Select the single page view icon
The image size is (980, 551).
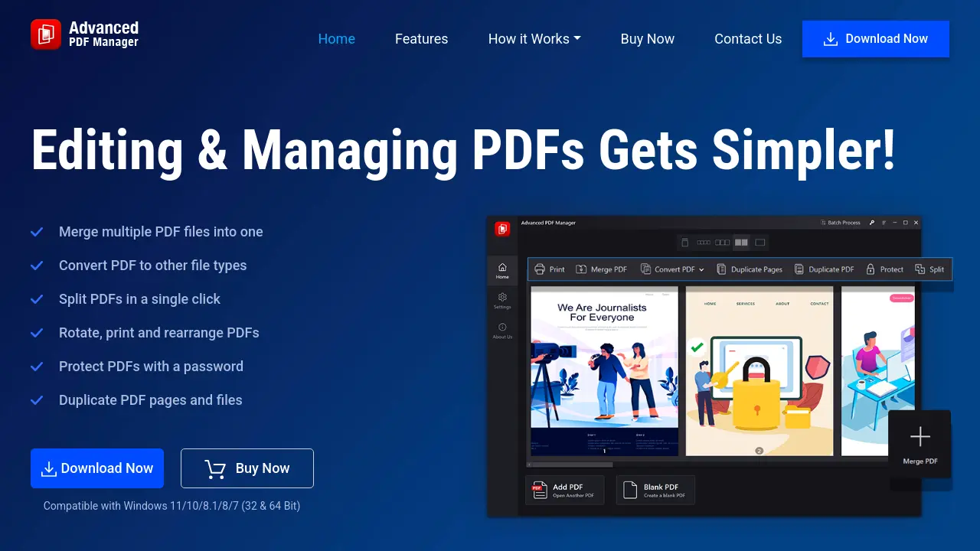[685, 243]
